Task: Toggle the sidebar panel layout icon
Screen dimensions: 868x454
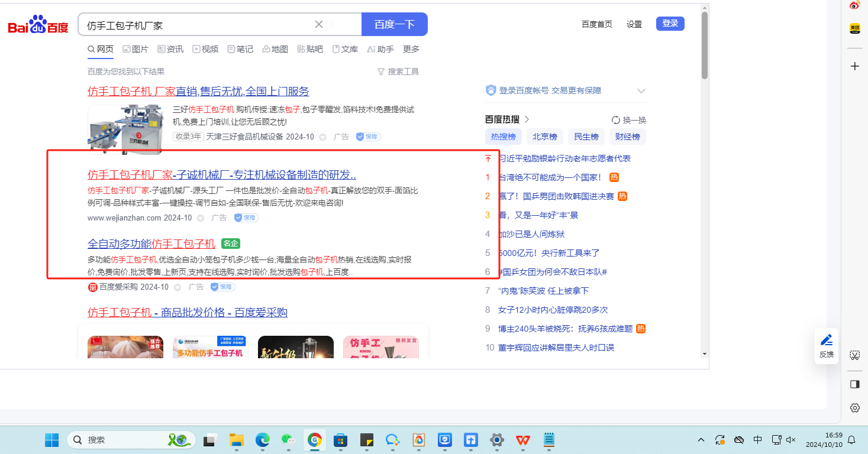Action: (854, 384)
